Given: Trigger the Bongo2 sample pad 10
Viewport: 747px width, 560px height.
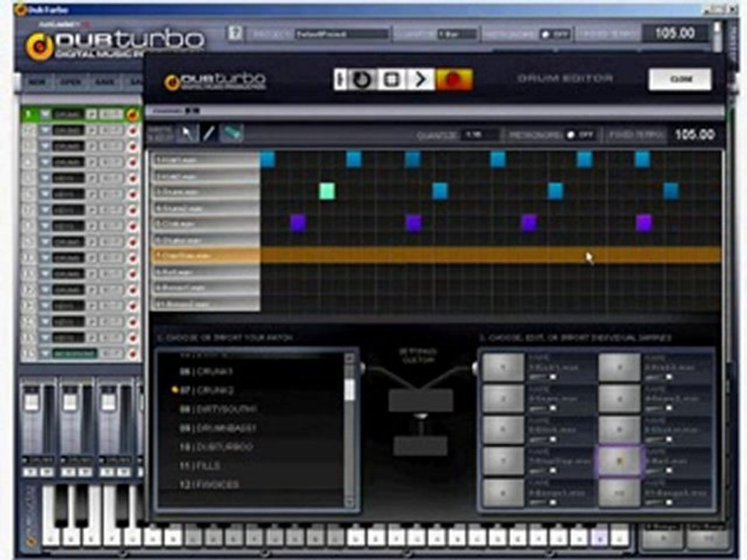Looking at the screenshot, I should pyautogui.click(x=619, y=492).
